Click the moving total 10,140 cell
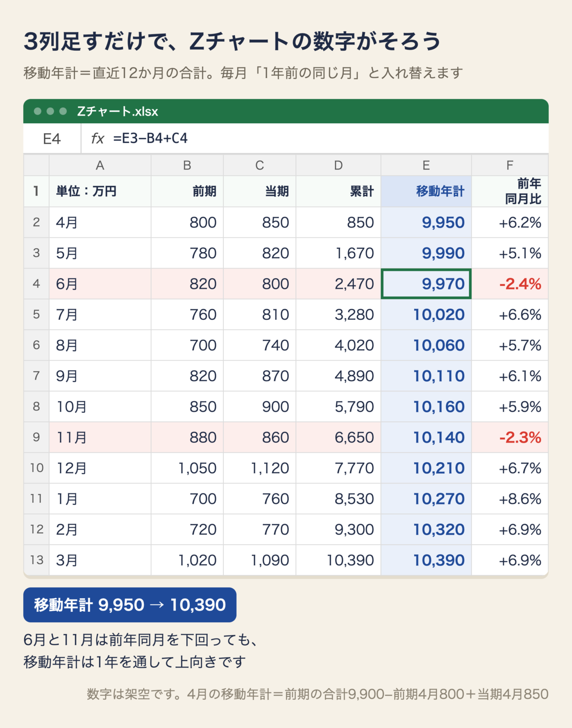Screen dimensions: 572x728 (426, 437)
